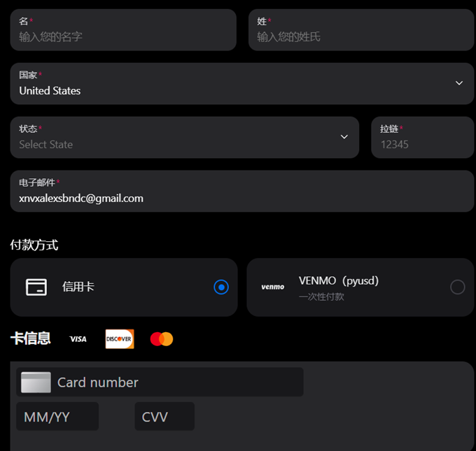
Task: Open the United States country selector
Action: tap(242, 84)
